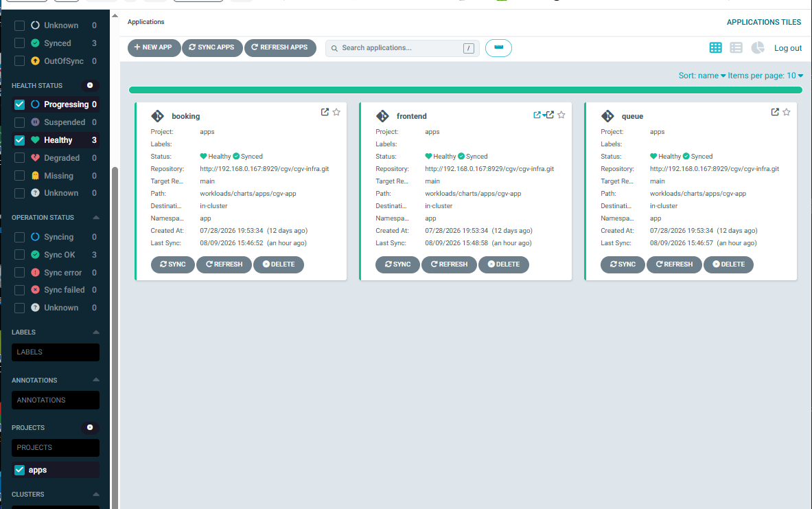
Task: Check the OutOfSync filter checkbox
Action: point(20,60)
